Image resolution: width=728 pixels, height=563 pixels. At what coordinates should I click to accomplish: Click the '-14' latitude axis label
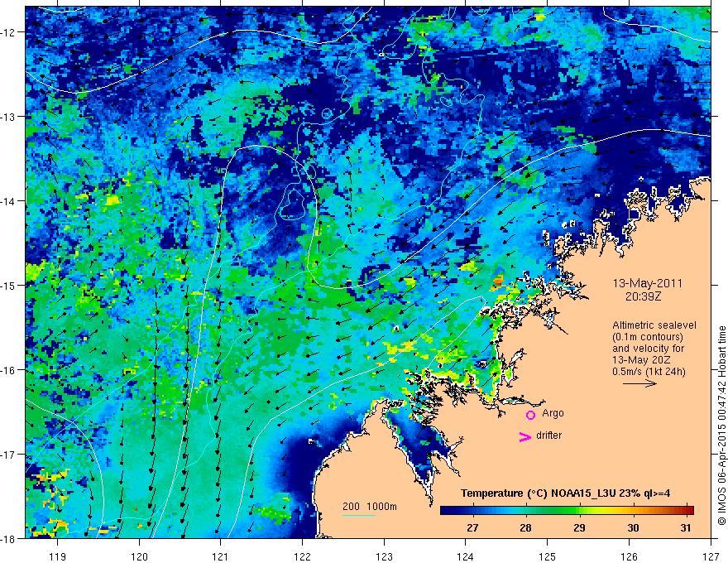click(x=9, y=201)
